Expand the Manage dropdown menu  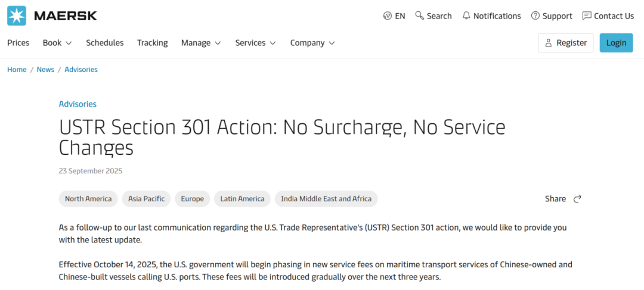point(201,43)
